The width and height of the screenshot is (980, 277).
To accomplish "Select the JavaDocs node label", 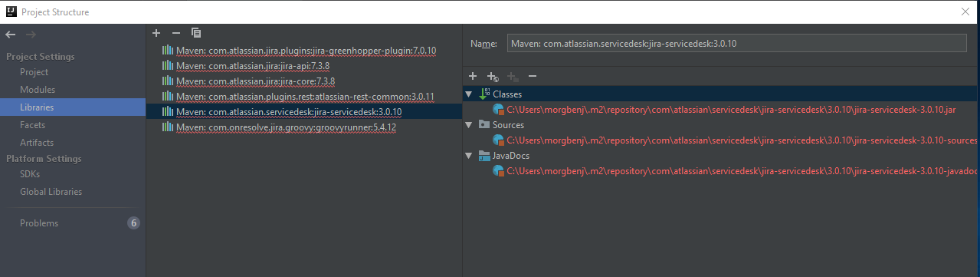I will click(511, 155).
